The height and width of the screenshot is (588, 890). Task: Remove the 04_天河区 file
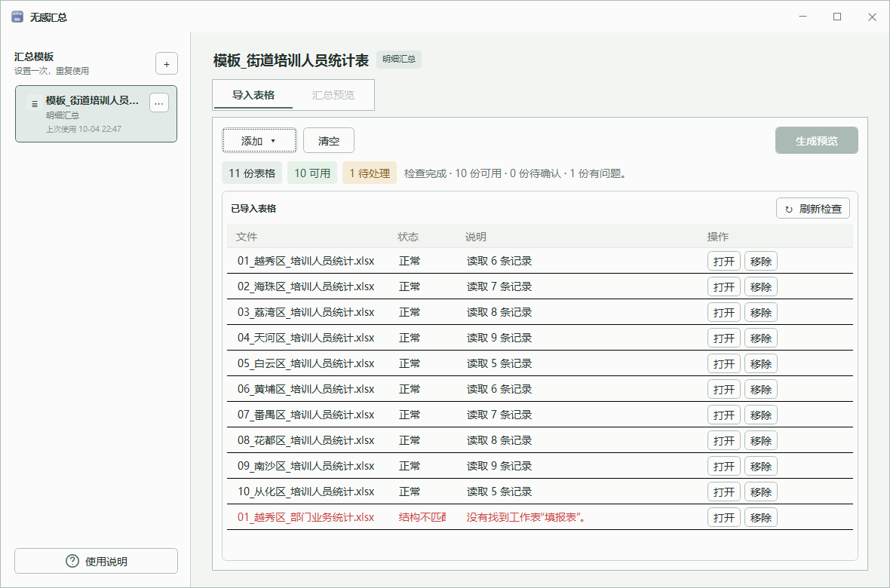760,338
